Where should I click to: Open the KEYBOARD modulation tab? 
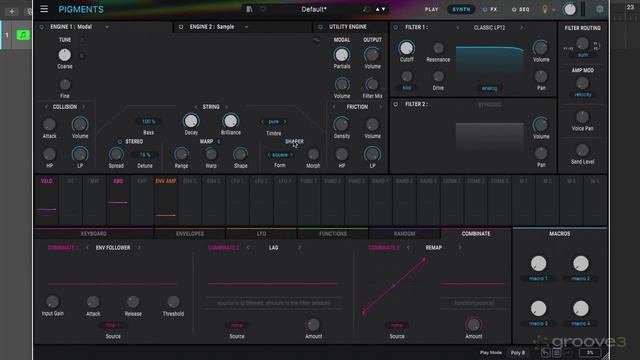(93, 233)
